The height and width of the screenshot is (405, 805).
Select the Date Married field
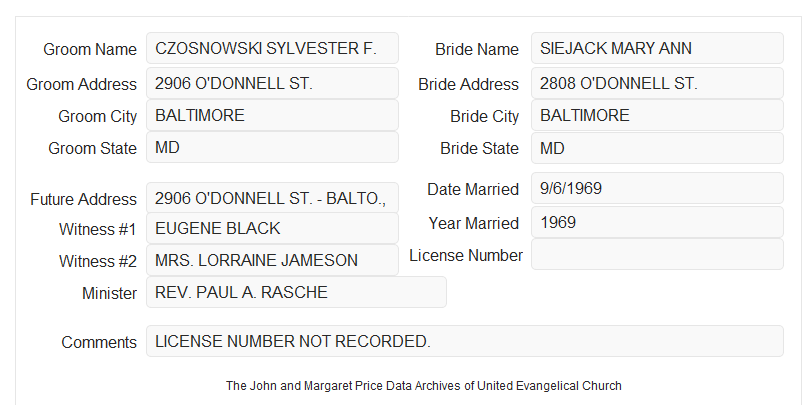pos(657,188)
